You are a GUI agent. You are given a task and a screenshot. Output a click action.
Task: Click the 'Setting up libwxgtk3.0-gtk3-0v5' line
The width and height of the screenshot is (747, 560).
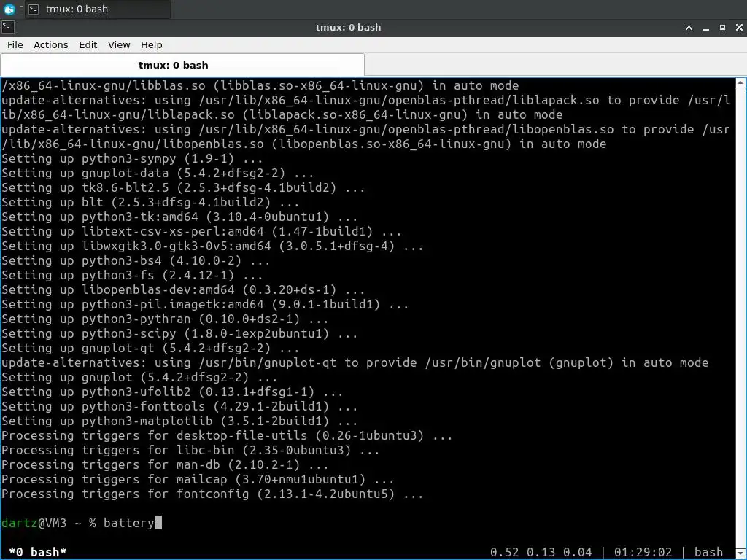pos(212,246)
